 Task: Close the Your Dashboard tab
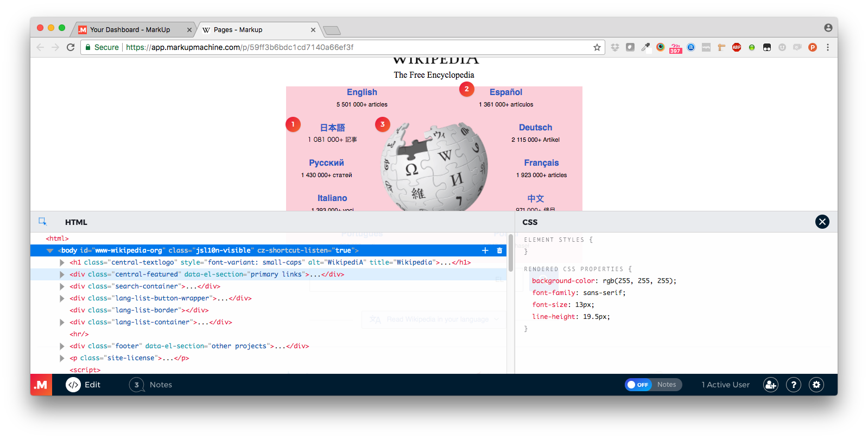click(189, 30)
